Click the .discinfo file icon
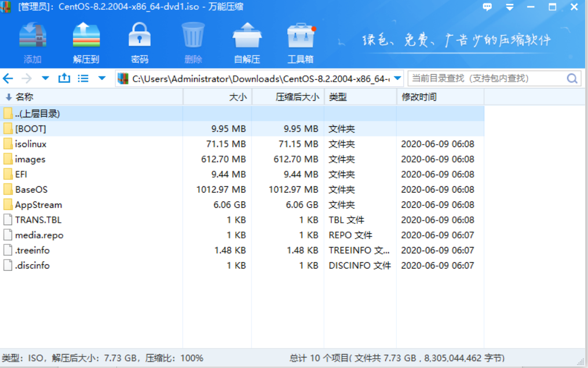588x368 pixels. [8, 265]
